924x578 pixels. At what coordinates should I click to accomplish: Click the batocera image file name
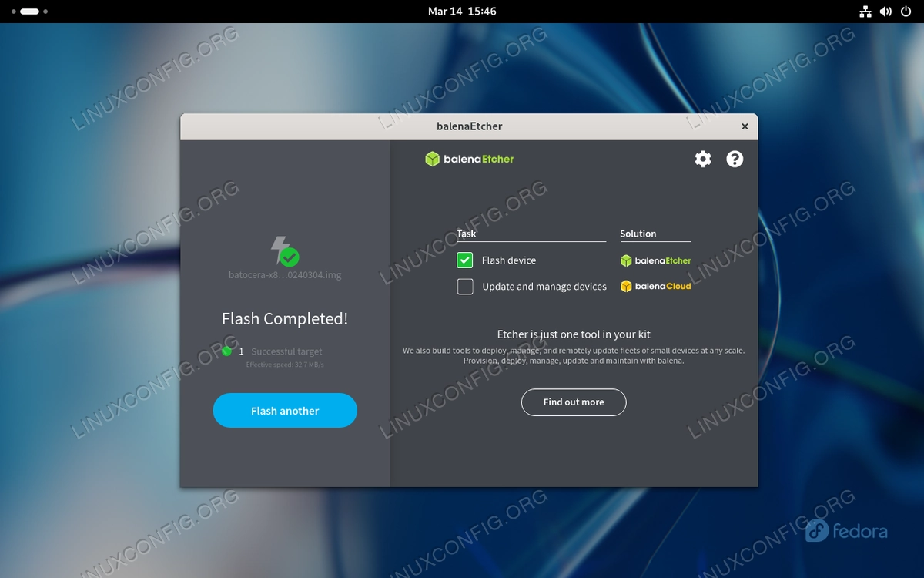pos(285,274)
